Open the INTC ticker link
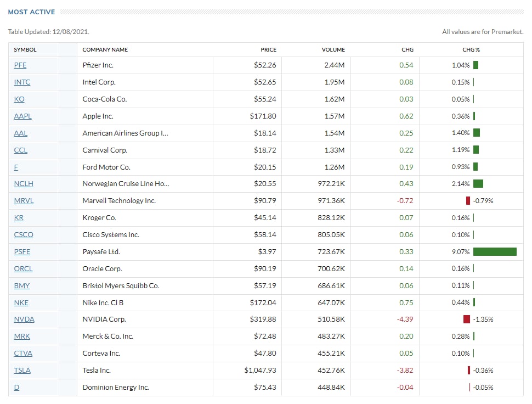 [x=22, y=82]
